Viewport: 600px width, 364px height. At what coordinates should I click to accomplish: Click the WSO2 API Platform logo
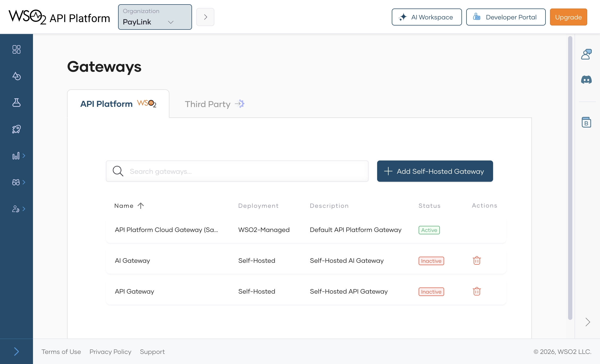pos(59,17)
